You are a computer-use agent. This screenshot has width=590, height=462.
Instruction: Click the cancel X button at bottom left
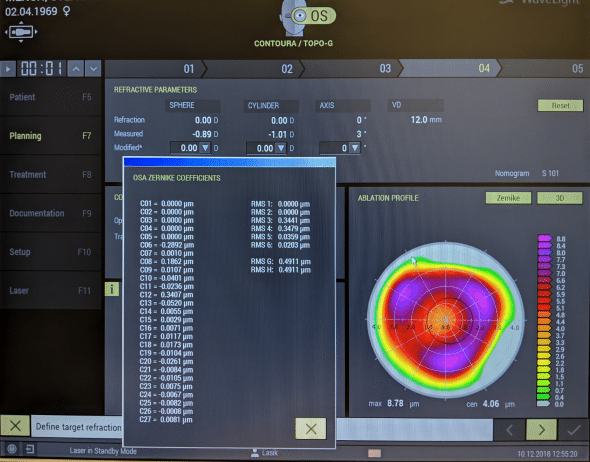tap(15, 426)
